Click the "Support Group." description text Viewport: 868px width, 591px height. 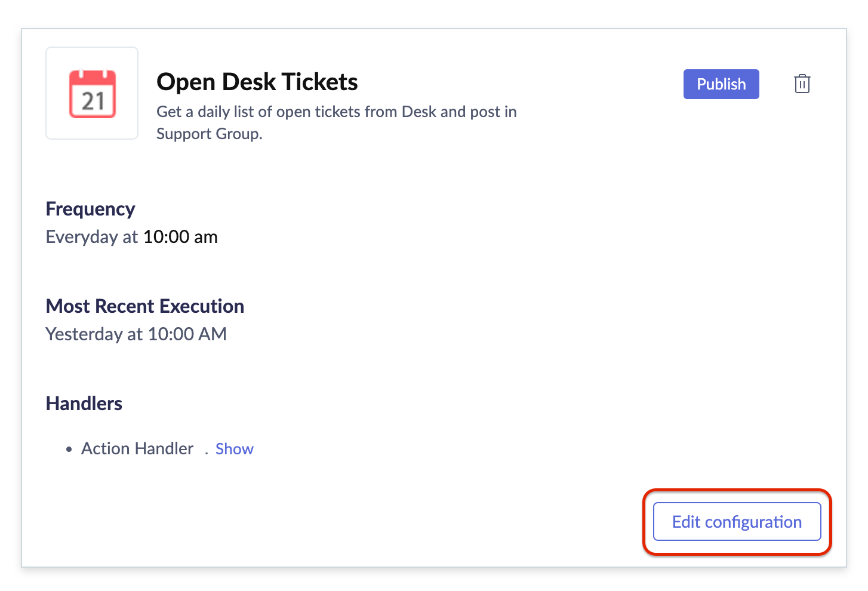(x=209, y=134)
